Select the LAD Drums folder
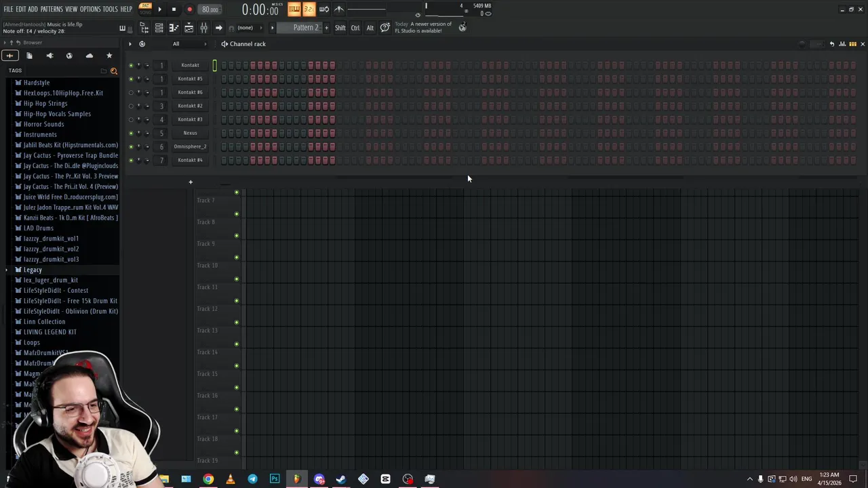868x488 pixels. pos(39,228)
